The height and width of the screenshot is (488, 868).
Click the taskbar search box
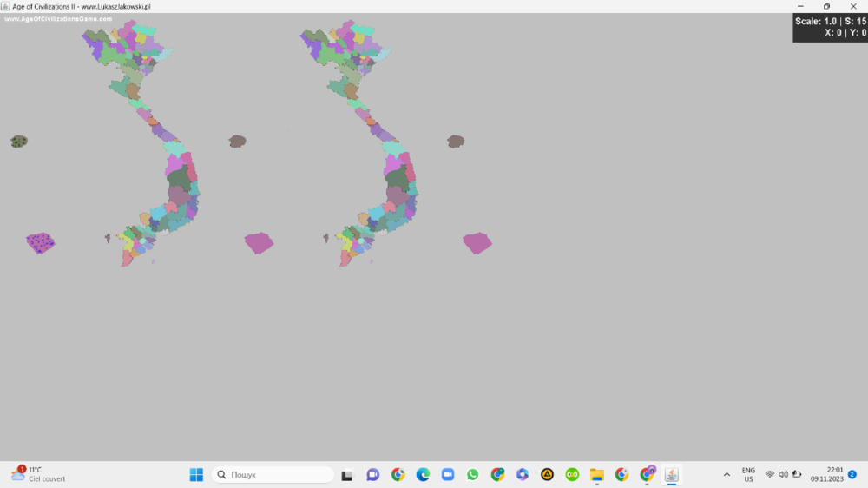pos(273,475)
